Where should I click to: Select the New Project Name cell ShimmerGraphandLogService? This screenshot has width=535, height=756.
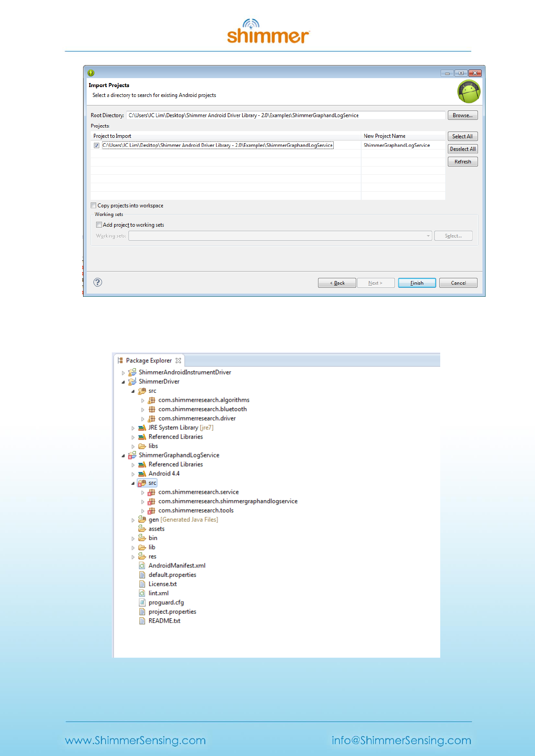[x=397, y=145]
